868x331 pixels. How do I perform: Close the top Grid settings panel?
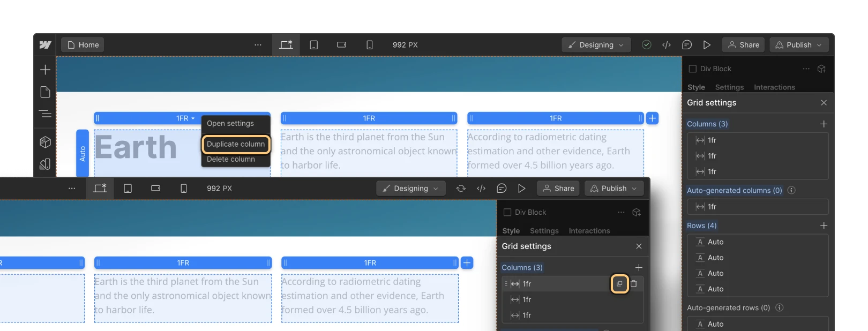[824, 103]
